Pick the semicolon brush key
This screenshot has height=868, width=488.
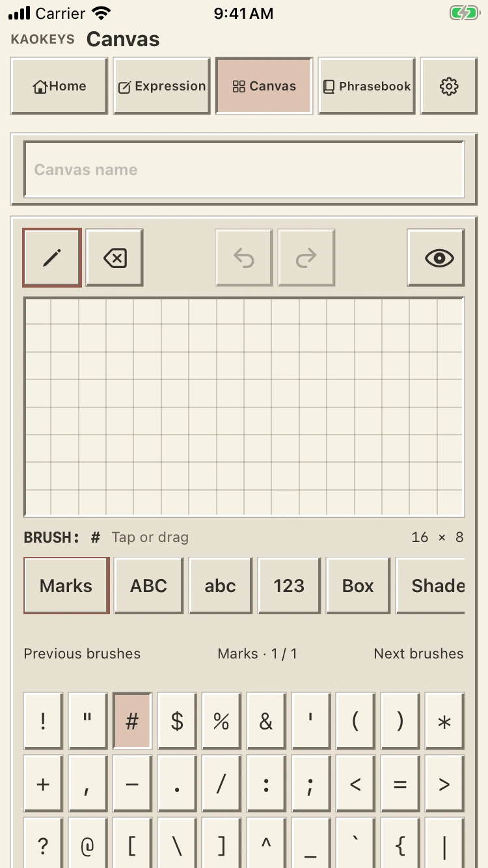(x=310, y=783)
